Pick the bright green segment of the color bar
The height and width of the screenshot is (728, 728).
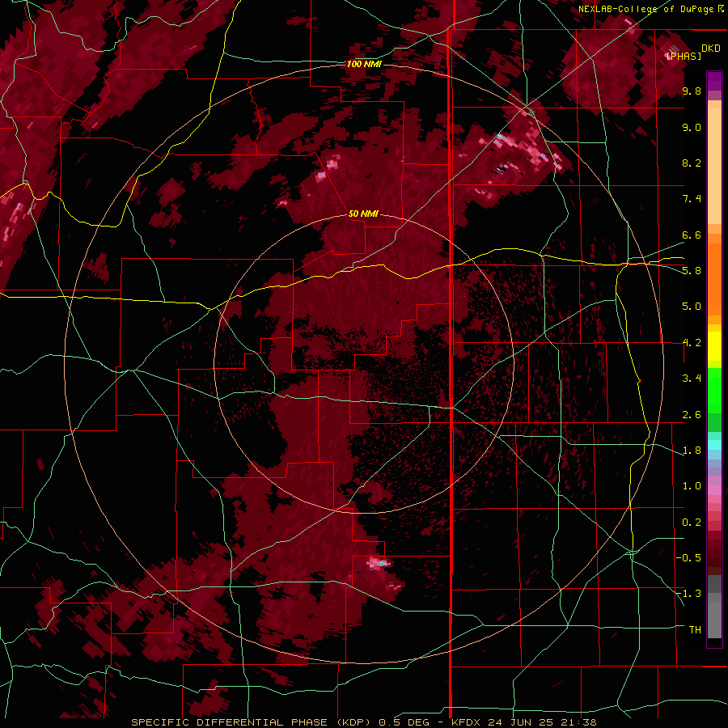pos(714,390)
